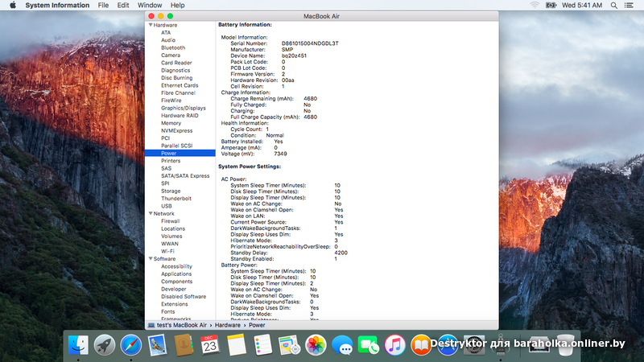Open Spotlight search magnifier icon
This screenshot has width=644, height=362.
(x=613, y=6)
